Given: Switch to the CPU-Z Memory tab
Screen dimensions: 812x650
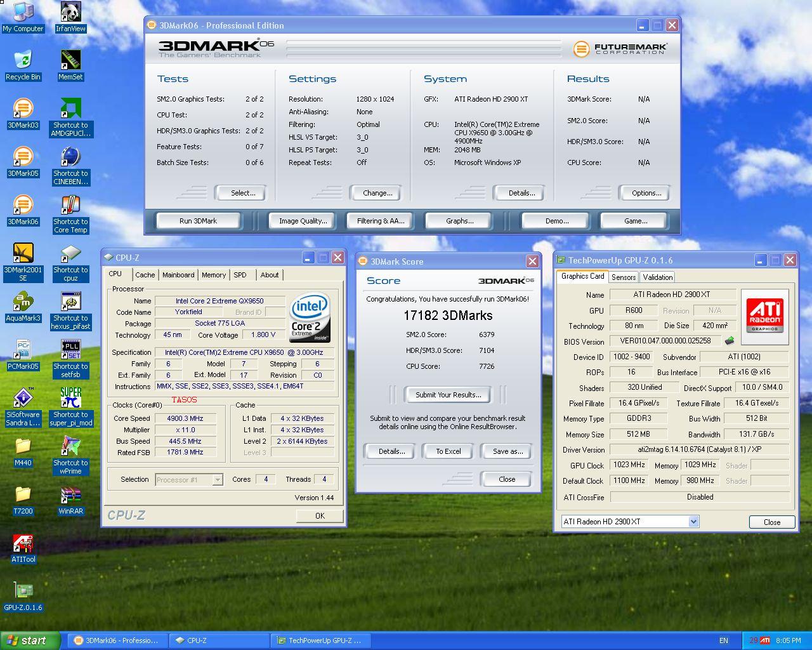Looking at the screenshot, I should click(x=214, y=275).
